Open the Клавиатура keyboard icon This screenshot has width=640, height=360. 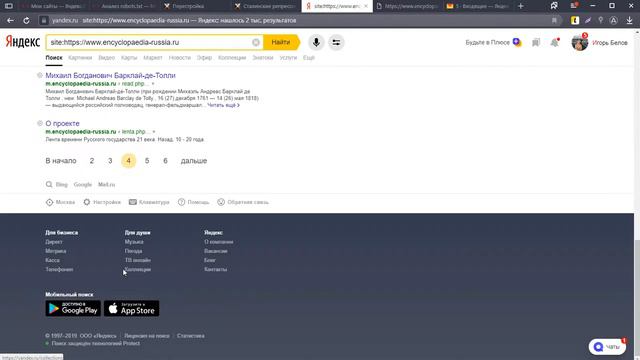(133, 202)
